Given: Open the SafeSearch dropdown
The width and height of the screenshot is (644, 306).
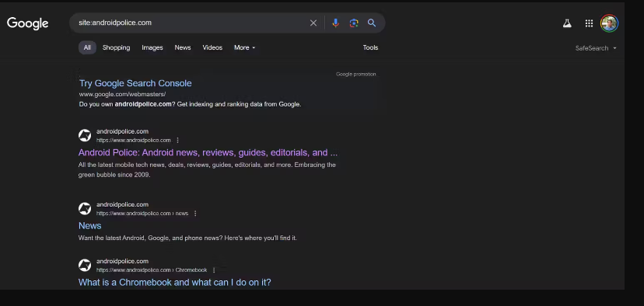Looking at the screenshot, I should 596,48.
